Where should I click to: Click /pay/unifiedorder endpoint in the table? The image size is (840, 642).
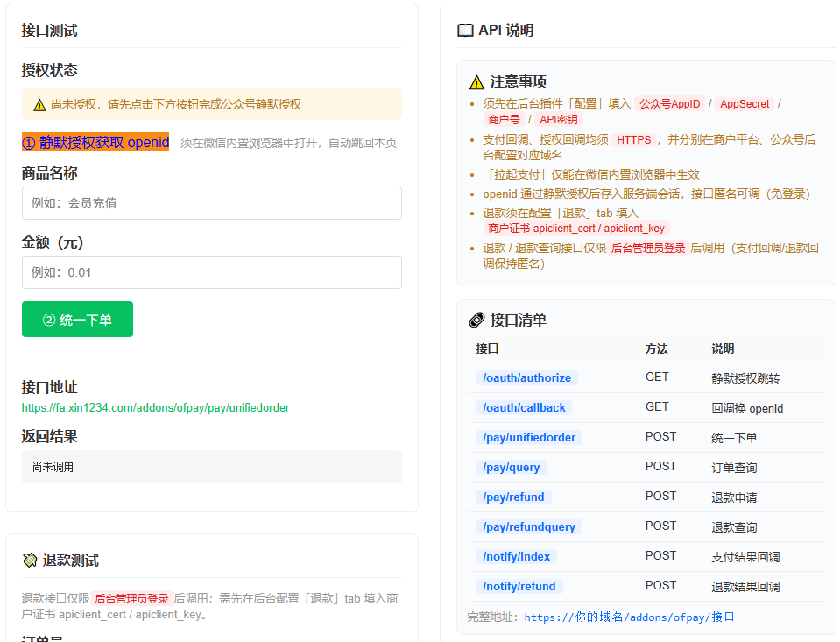[x=529, y=437]
